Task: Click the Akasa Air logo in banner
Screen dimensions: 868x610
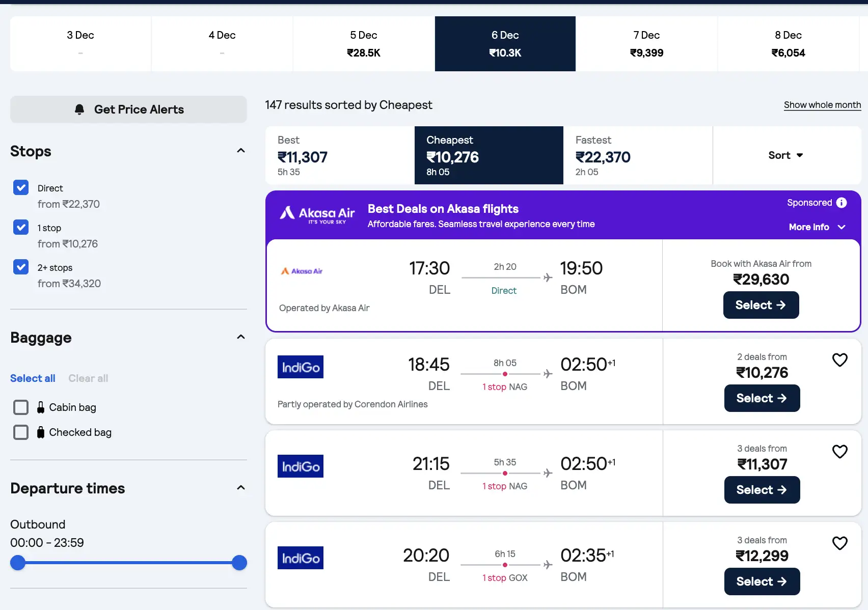Action: pos(317,214)
